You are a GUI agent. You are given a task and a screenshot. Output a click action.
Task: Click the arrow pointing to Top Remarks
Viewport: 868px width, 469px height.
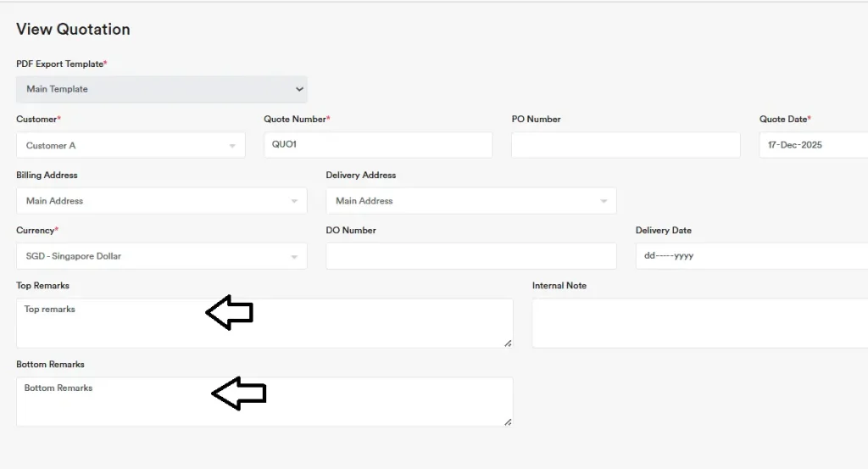click(230, 313)
